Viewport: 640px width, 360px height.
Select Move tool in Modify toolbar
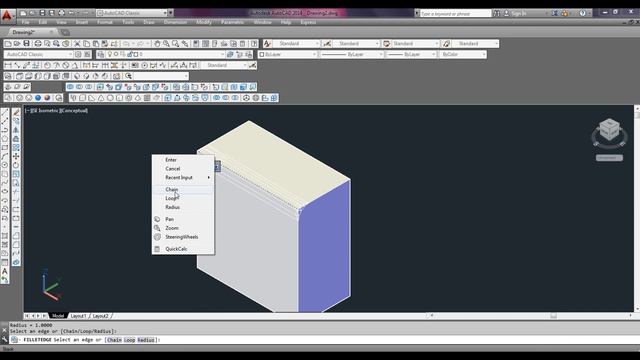[16, 156]
